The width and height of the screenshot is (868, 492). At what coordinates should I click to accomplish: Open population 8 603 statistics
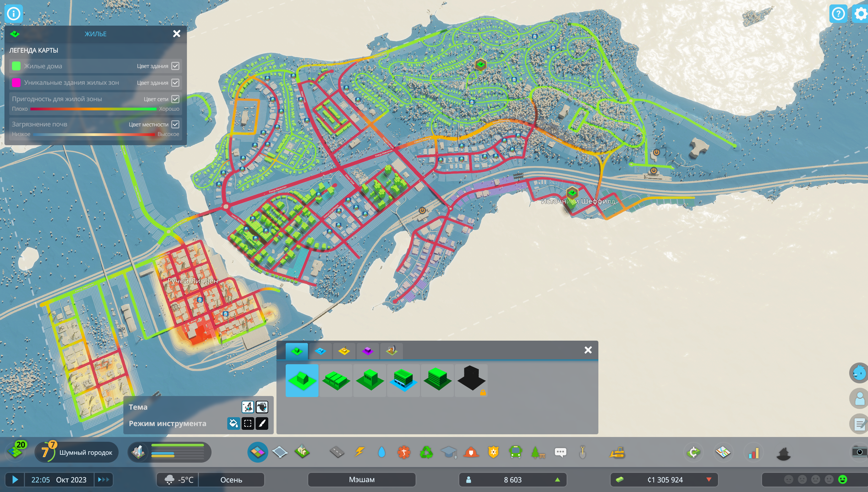click(513, 480)
